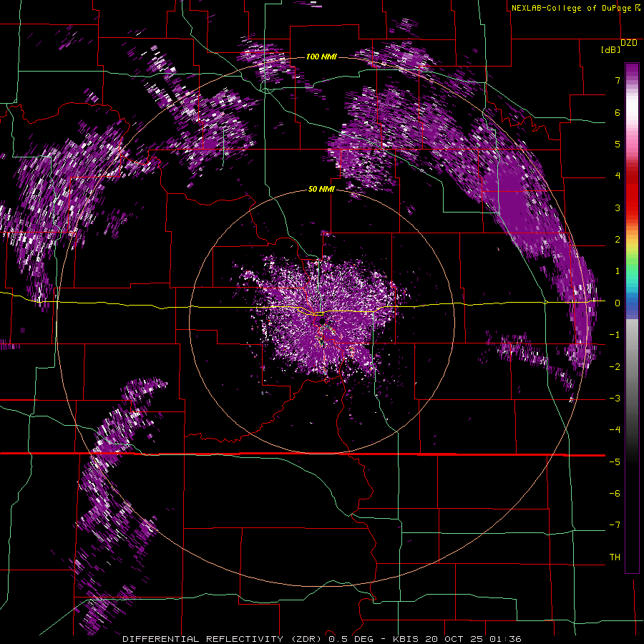Click the KBIS radar site identifier
The width and height of the screenshot is (644, 644).
(406, 639)
